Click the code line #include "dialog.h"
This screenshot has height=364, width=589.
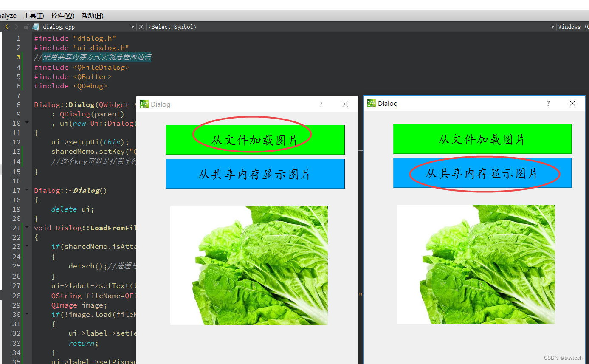[75, 39]
